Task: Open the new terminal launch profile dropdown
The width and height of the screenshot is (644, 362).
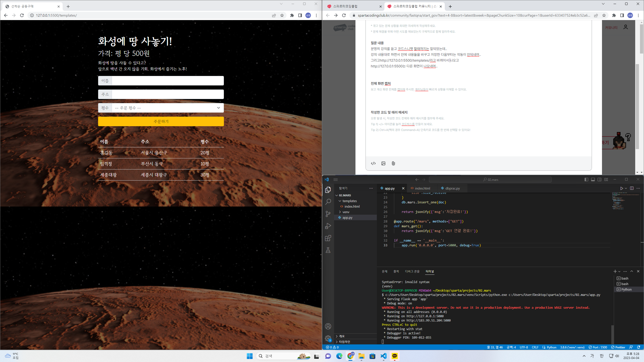Action: point(619,271)
